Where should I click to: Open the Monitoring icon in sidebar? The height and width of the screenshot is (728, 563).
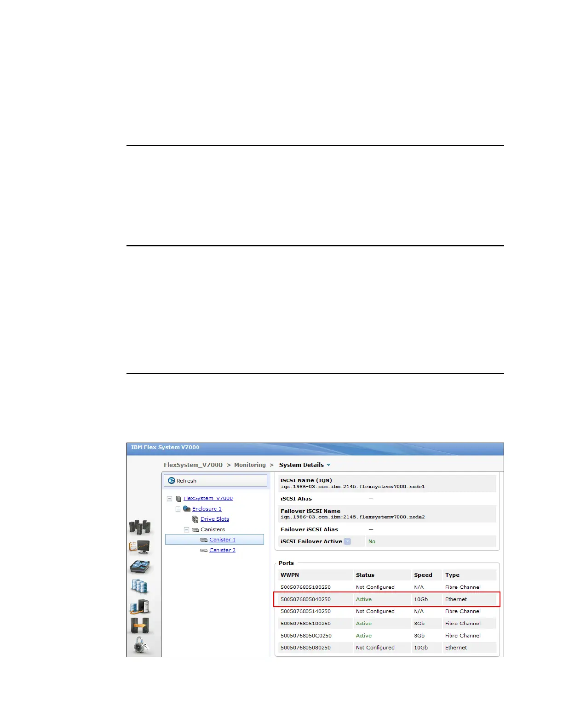coord(140,547)
